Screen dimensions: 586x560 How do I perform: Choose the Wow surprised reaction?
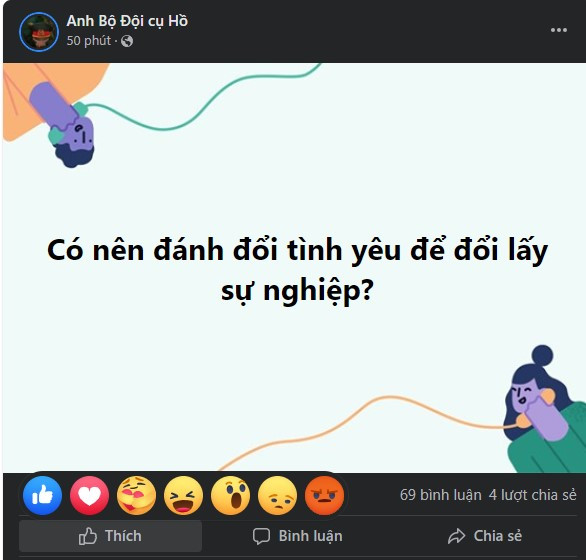point(231,495)
